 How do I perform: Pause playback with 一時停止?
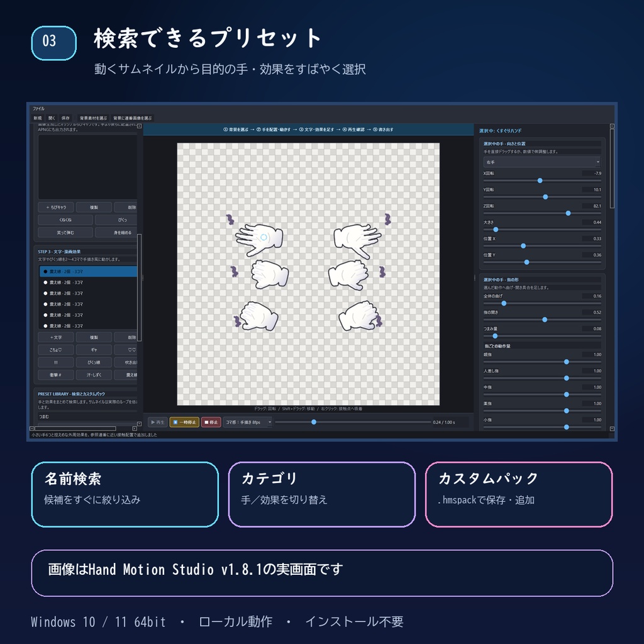tap(184, 422)
